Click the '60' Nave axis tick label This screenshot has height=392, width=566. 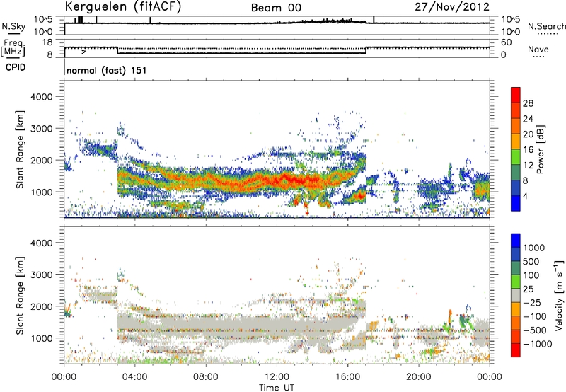click(x=506, y=42)
